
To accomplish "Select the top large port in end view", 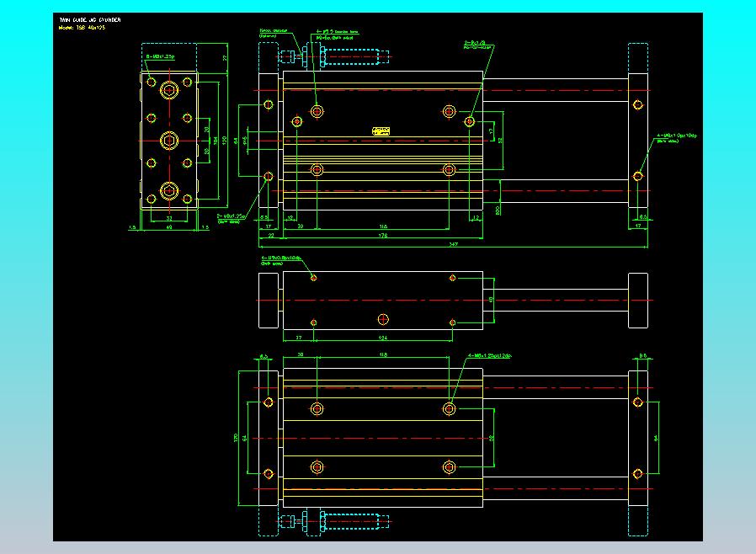I will pos(168,91).
